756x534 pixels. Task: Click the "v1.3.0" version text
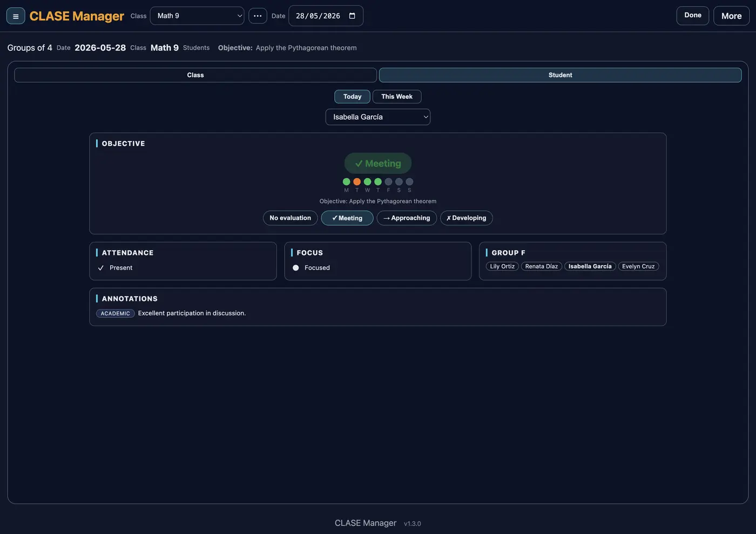click(x=413, y=524)
